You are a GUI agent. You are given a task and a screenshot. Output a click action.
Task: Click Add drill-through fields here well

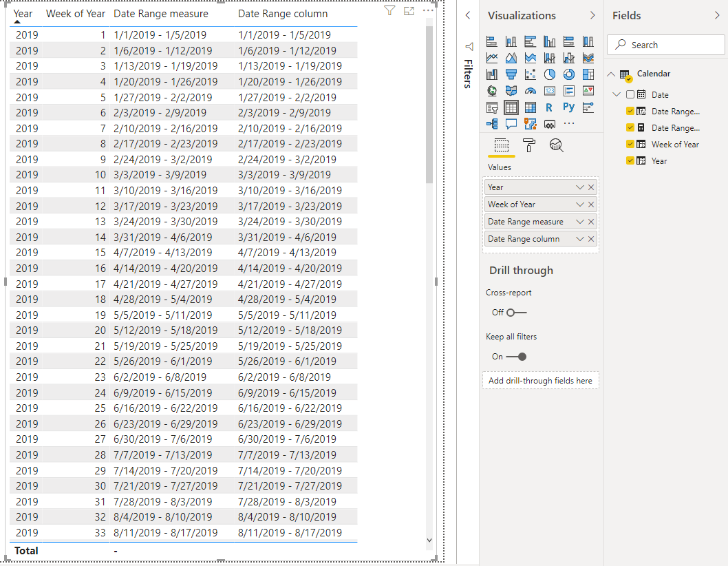540,381
